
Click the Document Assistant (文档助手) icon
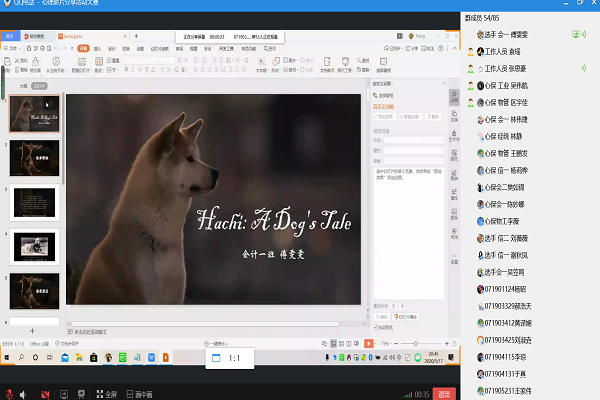pyautogui.click(x=327, y=64)
